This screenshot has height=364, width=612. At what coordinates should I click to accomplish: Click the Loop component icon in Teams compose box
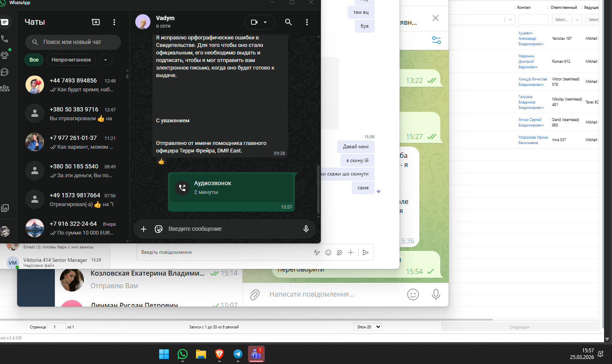[340, 253]
